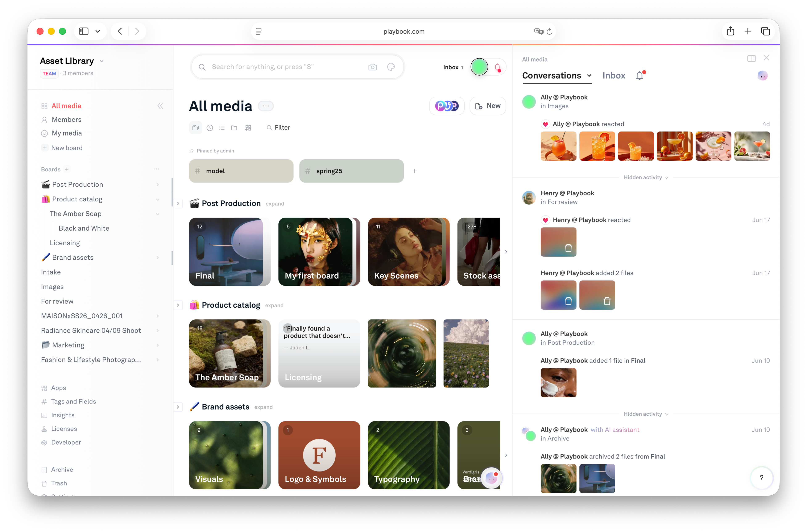The width and height of the screenshot is (807, 532).
Task: Open the floating AI assistant bubble
Action: click(491, 478)
